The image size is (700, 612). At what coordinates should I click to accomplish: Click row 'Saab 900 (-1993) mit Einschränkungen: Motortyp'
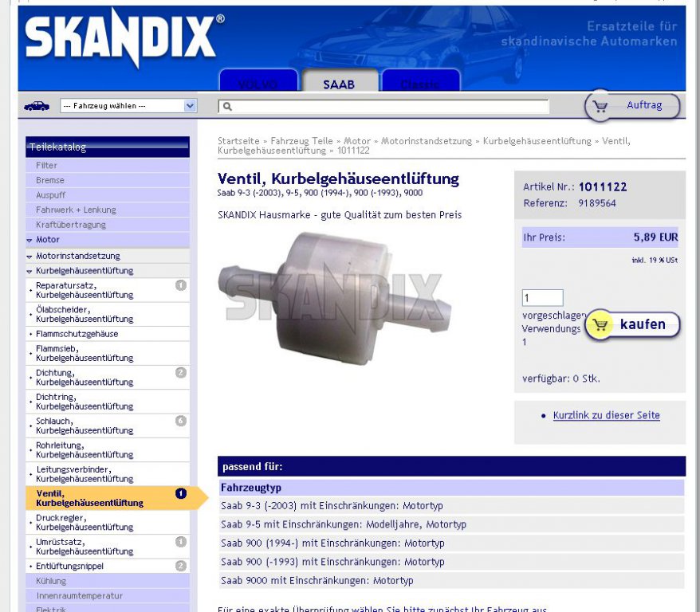coord(451,562)
